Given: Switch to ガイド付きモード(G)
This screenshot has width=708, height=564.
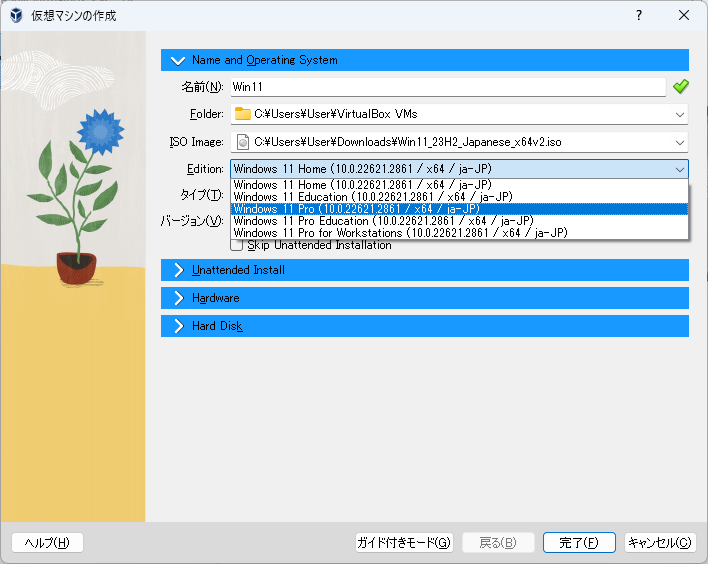Looking at the screenshot, I should tap(404, 542).
